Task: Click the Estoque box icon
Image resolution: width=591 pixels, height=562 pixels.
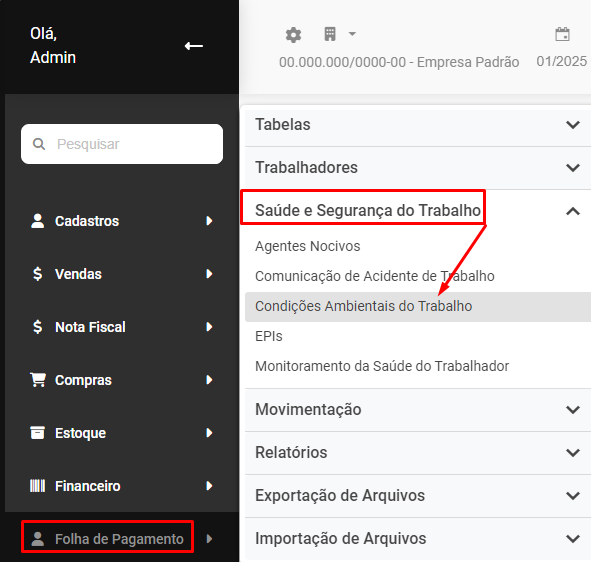Action: [x=37, y=433]
